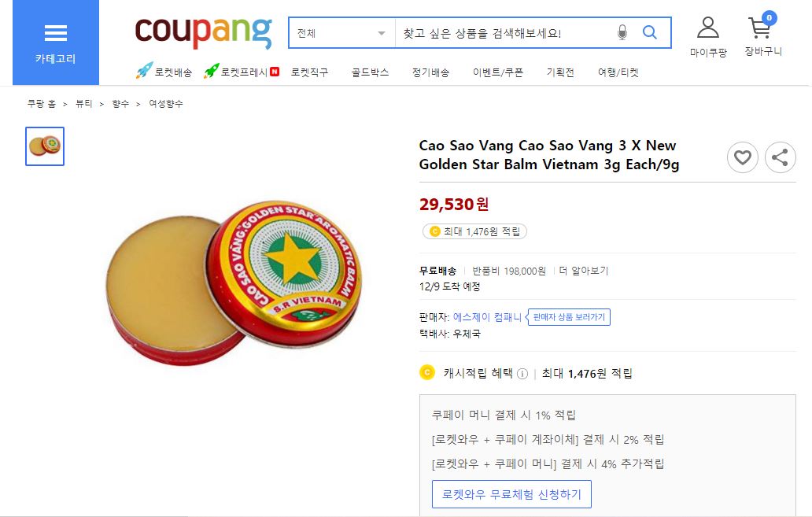Open 로켓프레시 menu item
Viewport: 812px width, 517px height.
tap(242, 72)
